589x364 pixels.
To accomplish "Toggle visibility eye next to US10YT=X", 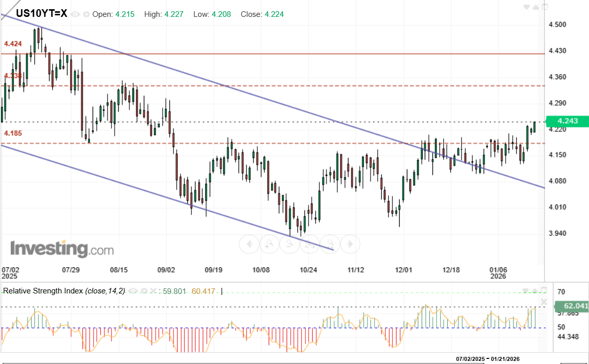I will [75, 14].
